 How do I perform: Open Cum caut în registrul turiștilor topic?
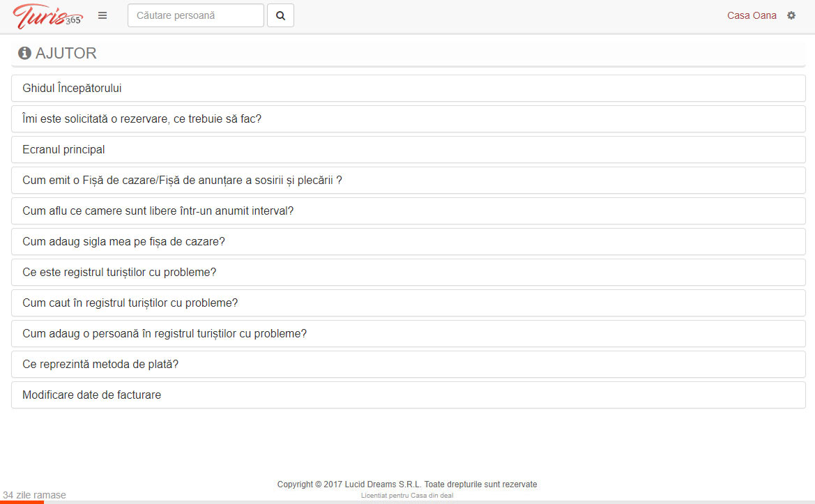pos(409,303)
